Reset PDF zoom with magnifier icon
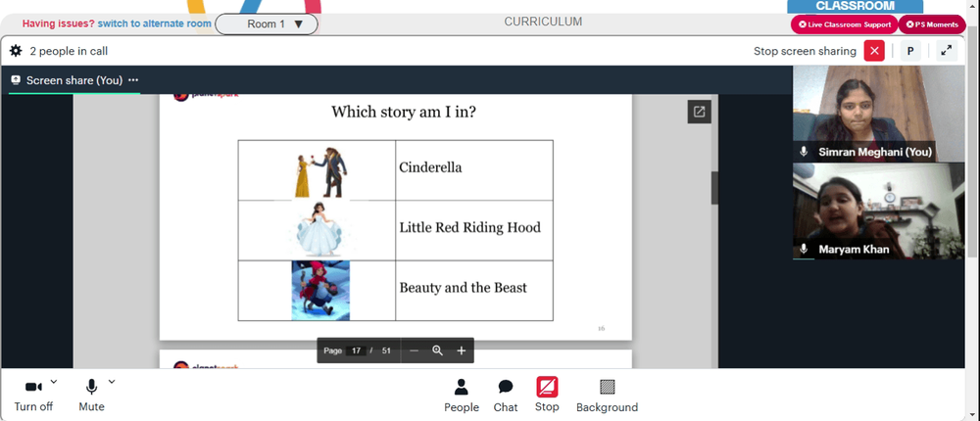Viewport: 980px width, 421px height. [437, 351]
